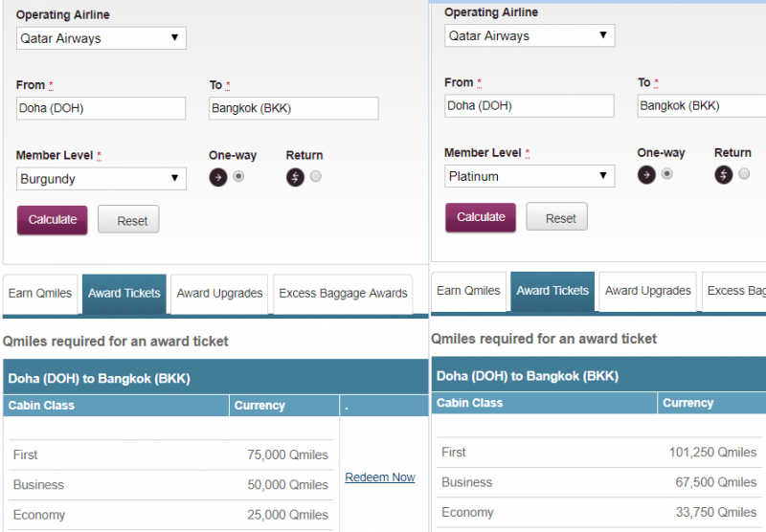Open the cut-off Excess Baggage tab in the Platinum panel
Image resolution: width=766 pixels, height=532 pixels.
click(x=734, y=291)
